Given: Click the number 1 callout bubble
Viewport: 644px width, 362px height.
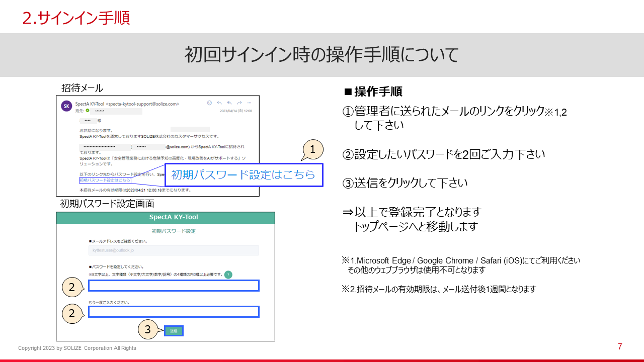Looking at the screenshot, I should 312,149.
